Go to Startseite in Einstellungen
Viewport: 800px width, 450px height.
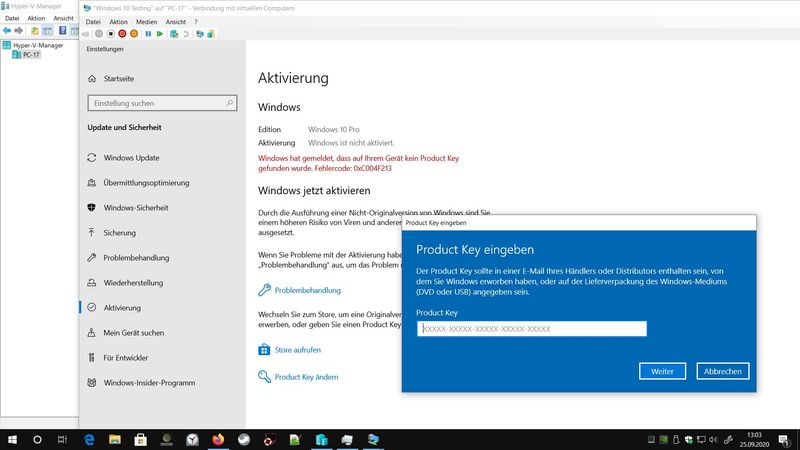coord(118,79)
